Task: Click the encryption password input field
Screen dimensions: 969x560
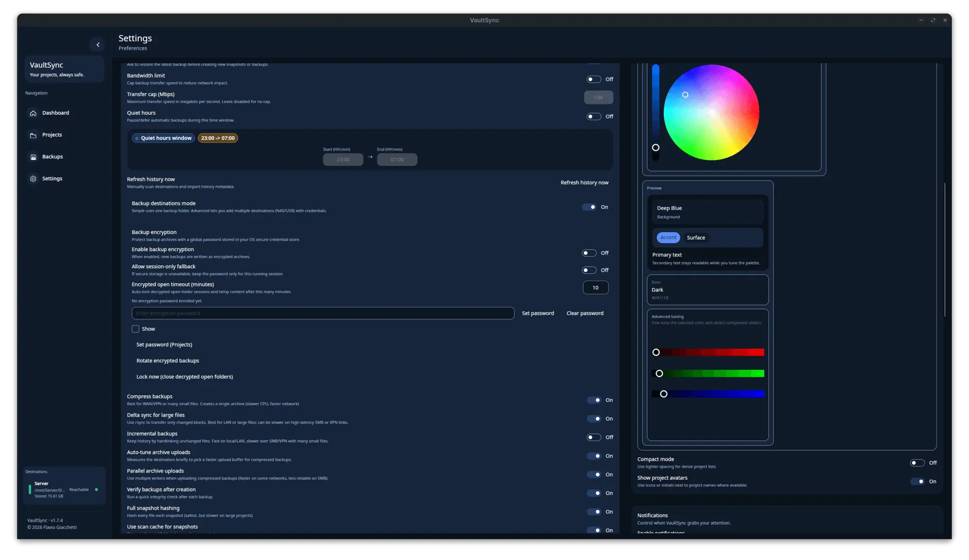Action: [323, 313]
